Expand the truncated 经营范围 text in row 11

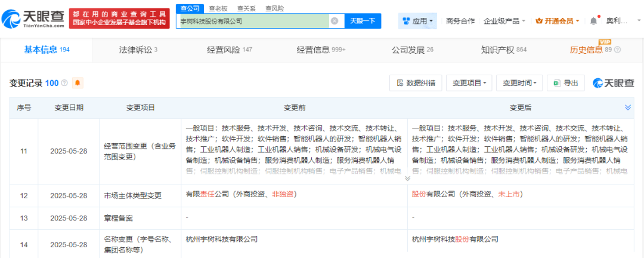[407, 178]
